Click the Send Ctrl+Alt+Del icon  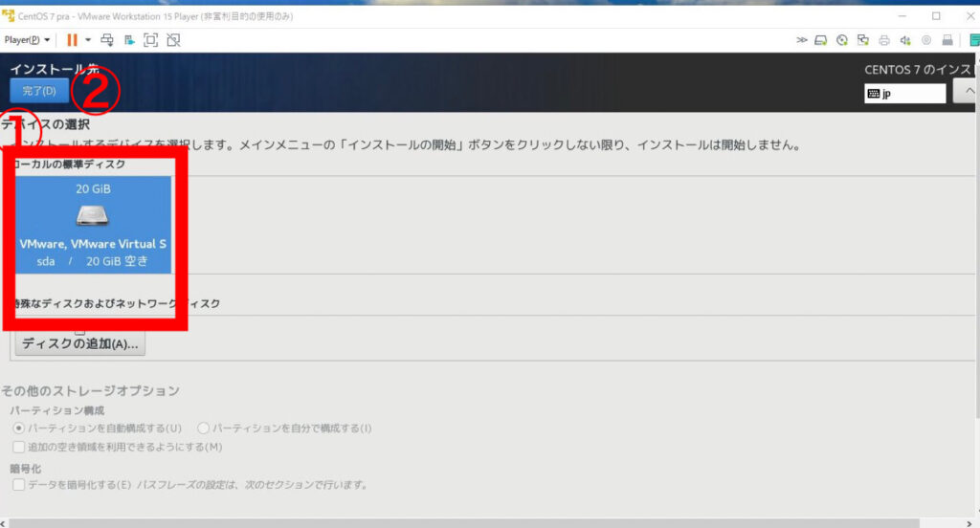(x=107, y=40)
